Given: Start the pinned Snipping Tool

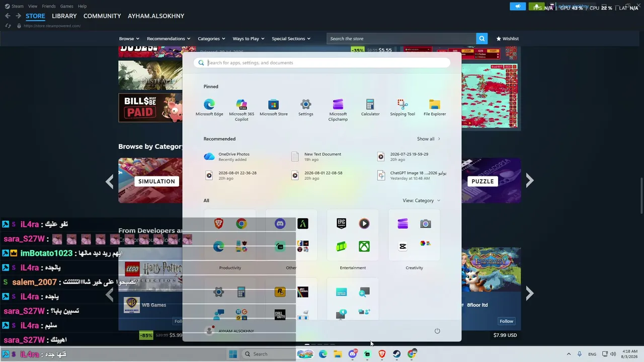Looking at the screenshot, I should (x=403, y=107).
